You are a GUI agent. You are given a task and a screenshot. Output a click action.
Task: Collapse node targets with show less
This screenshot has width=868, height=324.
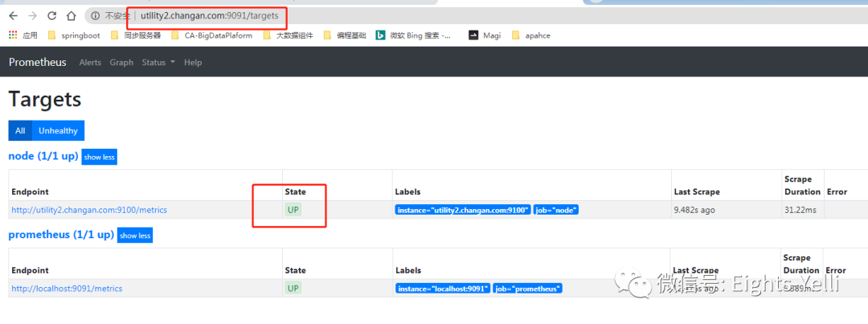(x=100, y=158)
